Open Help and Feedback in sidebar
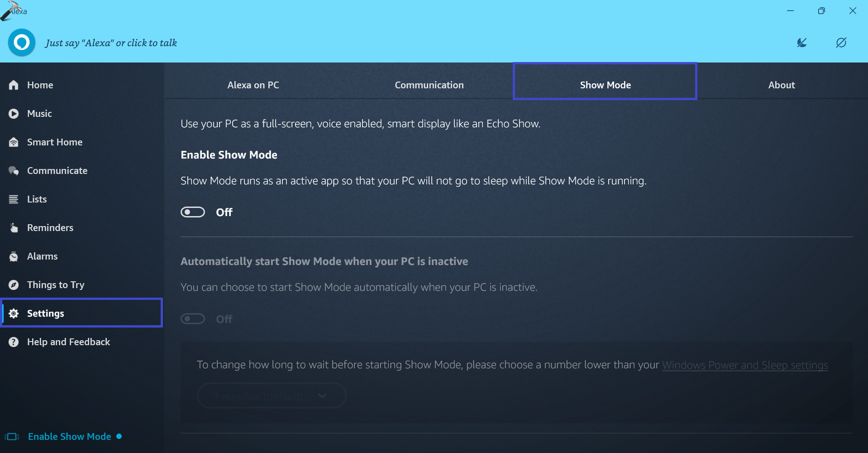868x453 pixels. tap(68, 342)
